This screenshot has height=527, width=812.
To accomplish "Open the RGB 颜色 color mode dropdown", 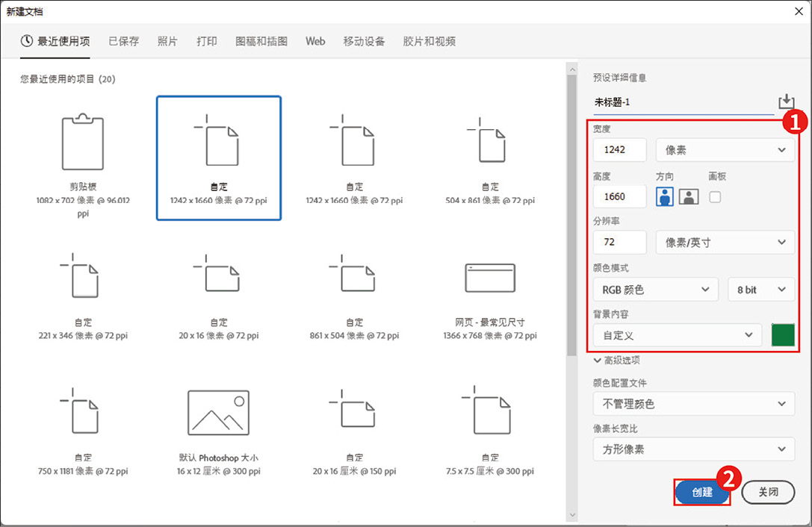I will [655, 290].
